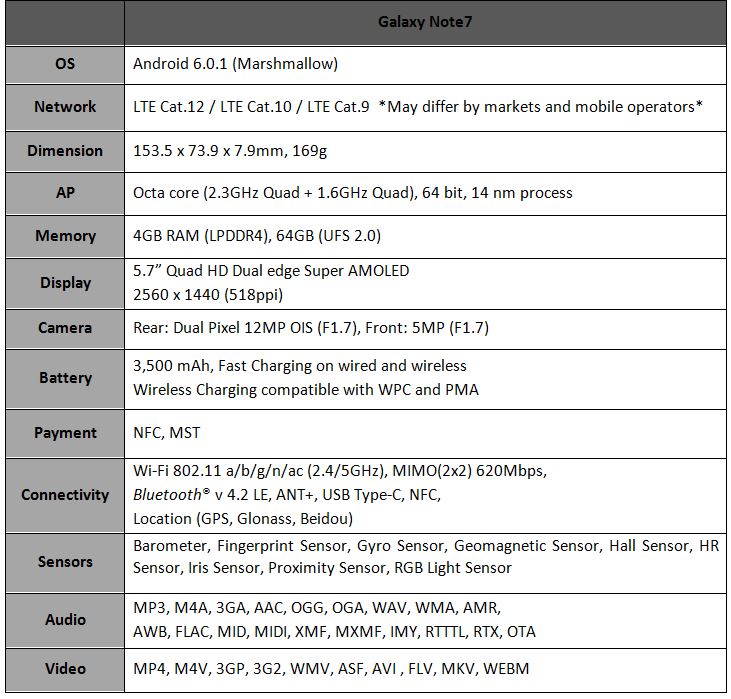Click the Audio row label
Viewport: 731px width, 699px height.
(x=65, y=620)
